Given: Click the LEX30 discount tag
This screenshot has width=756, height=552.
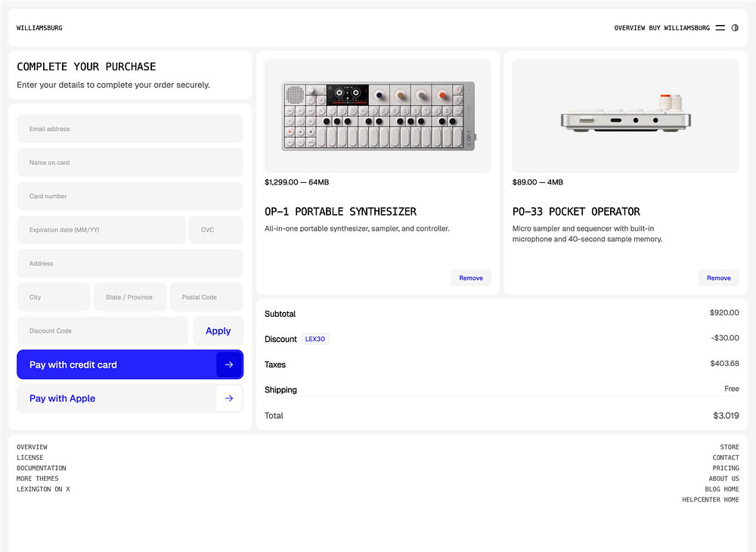Looking at the screenshot, I should (314, 339).
